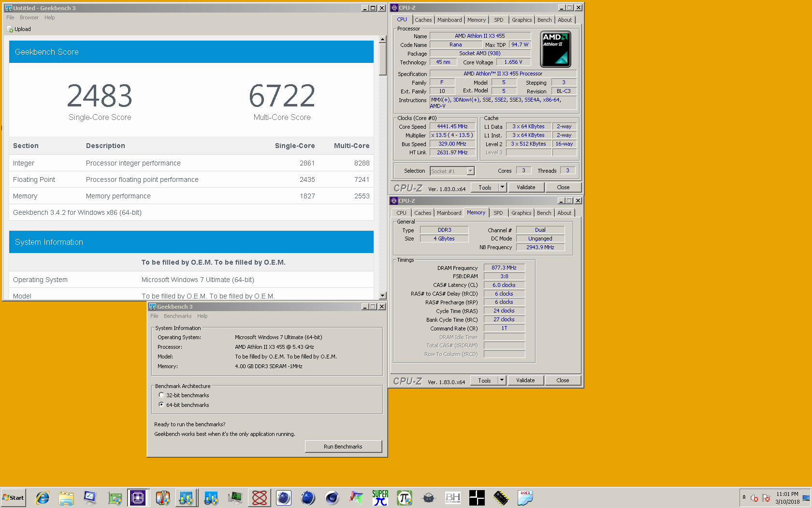
Task: Switch to CPU tab in lower CPU-Z
Action: click(401, 213)
